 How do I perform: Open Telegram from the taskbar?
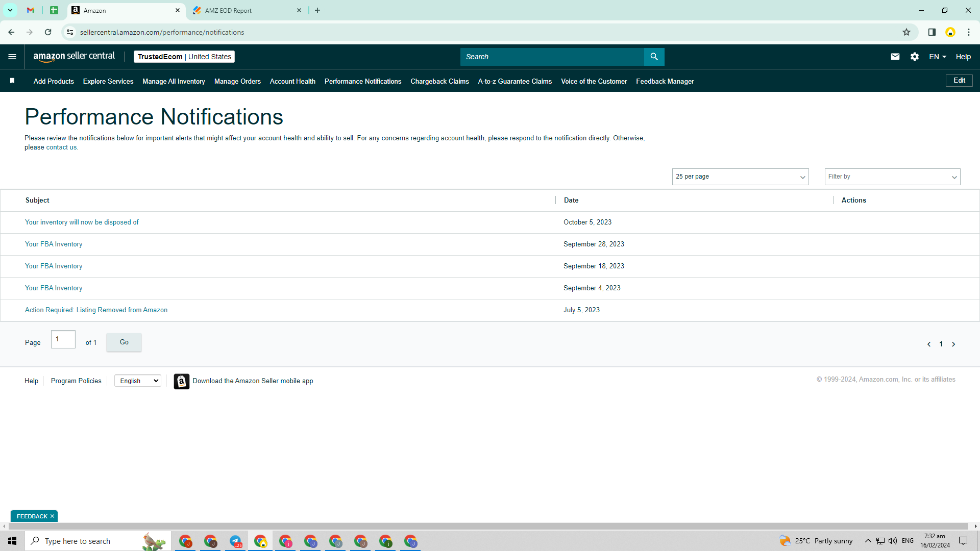tap(235, 541)
